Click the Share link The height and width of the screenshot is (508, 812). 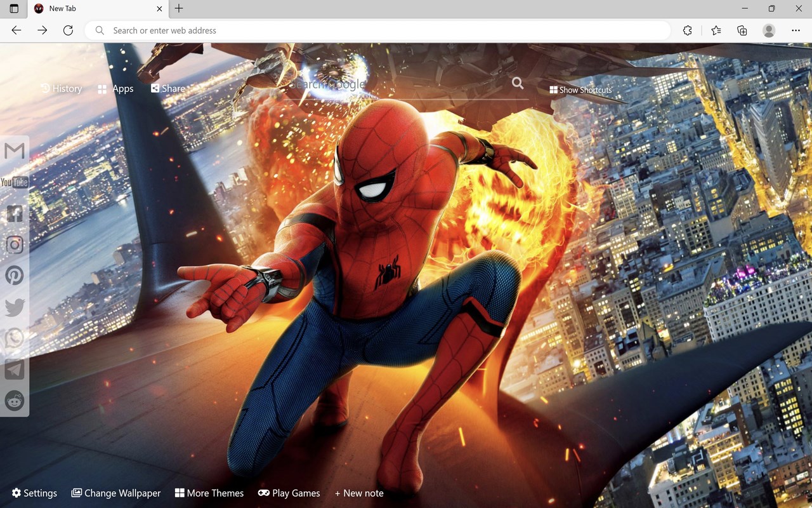point(168,88)
